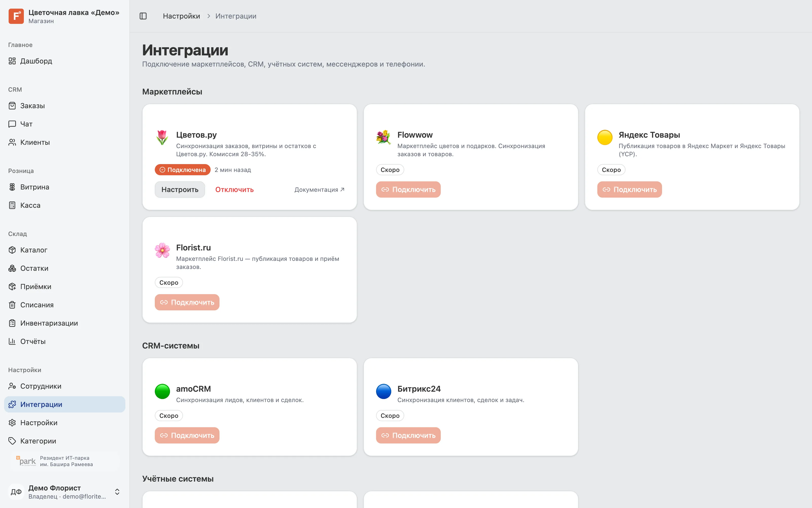Image resolution: width=812 pixels, height=508 pixels.
Task: Click the Скоро badge on Битрикс24 card
Action: pyautogui.click(x=390, y=416)
